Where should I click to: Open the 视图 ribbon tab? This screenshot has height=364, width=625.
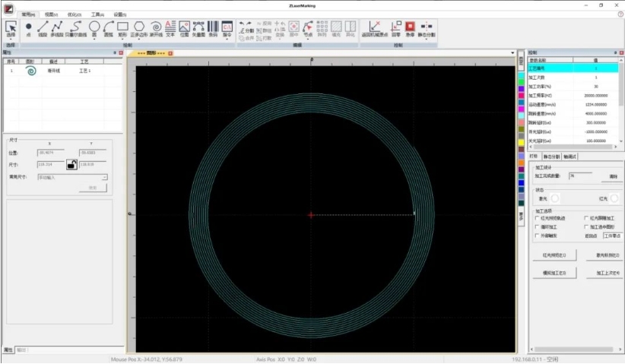tap(51, 14)
